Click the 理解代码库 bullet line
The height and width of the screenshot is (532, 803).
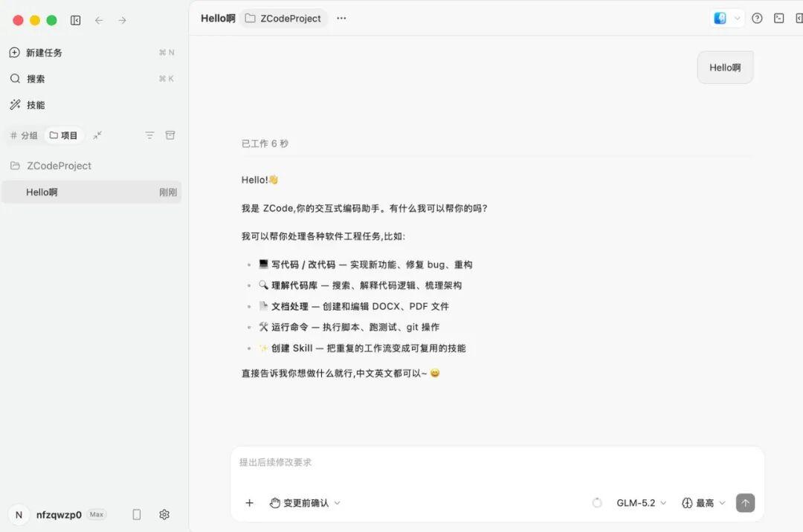coord(360,285)
